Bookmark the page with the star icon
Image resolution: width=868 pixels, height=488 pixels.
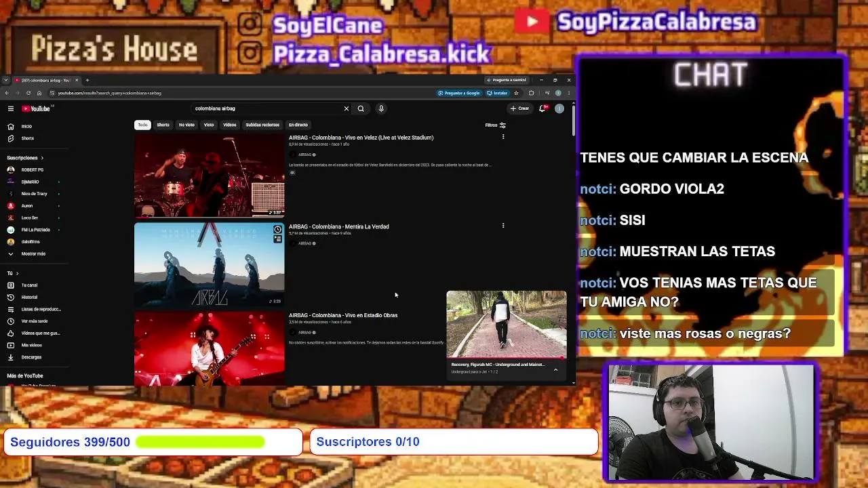click(x=516, y=93)
